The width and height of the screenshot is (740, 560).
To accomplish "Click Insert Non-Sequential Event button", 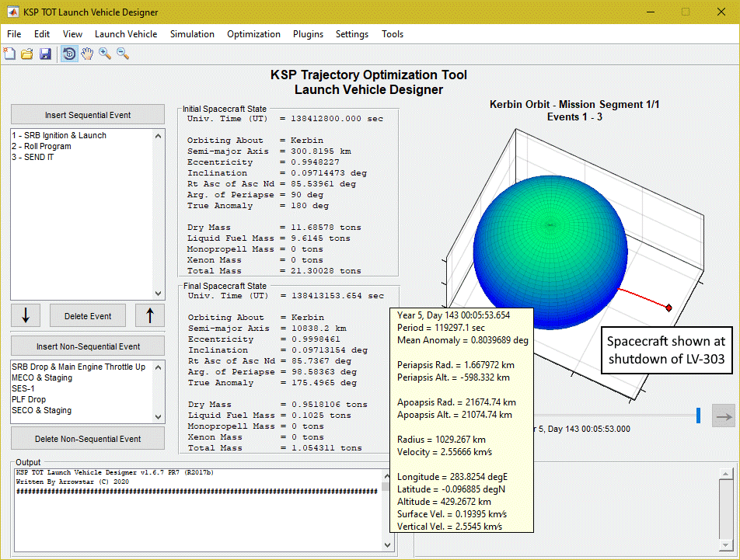I will coord(88,346).
